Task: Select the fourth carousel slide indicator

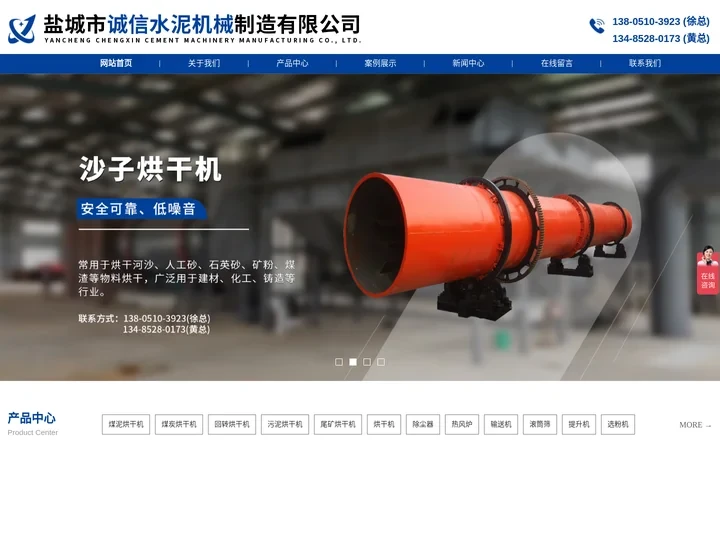Action: (381, 362)
